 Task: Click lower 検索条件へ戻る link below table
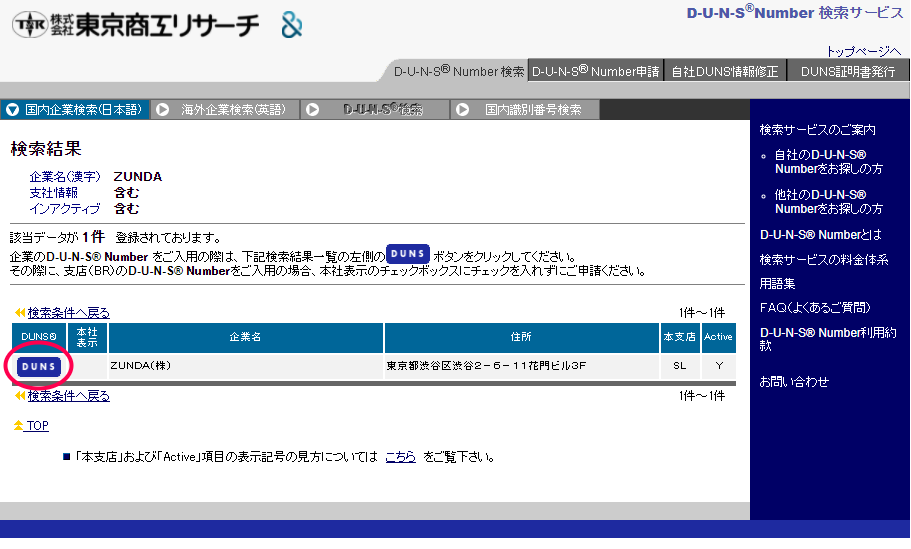click(x=69, y=396)
